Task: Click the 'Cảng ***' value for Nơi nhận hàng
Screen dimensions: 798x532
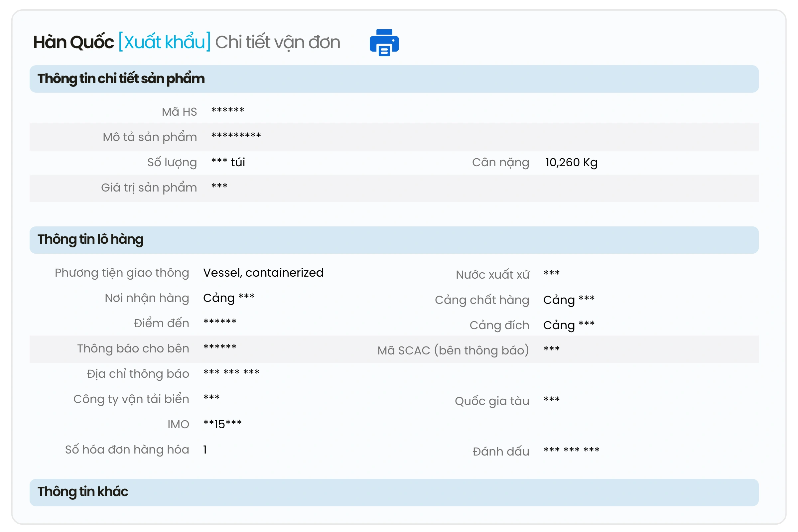Action: click(x=229, y=298)
